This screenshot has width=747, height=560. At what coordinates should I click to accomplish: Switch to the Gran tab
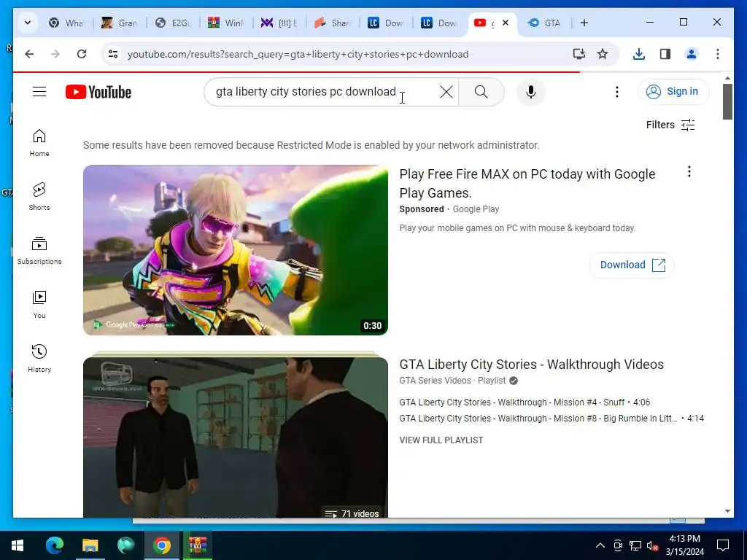click(119, 23)
